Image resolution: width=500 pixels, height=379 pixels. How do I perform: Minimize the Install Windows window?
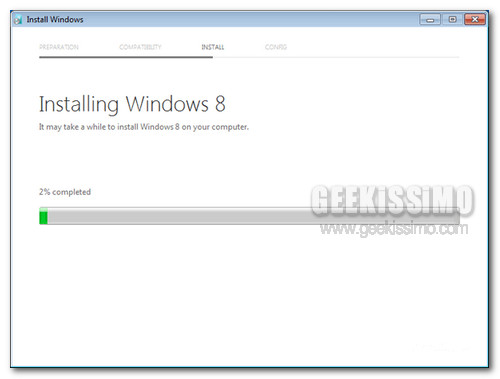(x=430, y=19)
